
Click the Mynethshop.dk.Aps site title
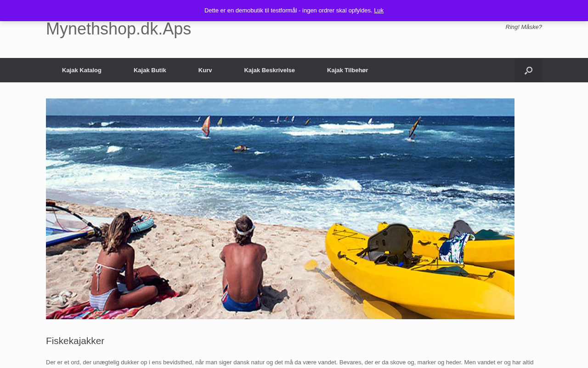tap(119, 29)
